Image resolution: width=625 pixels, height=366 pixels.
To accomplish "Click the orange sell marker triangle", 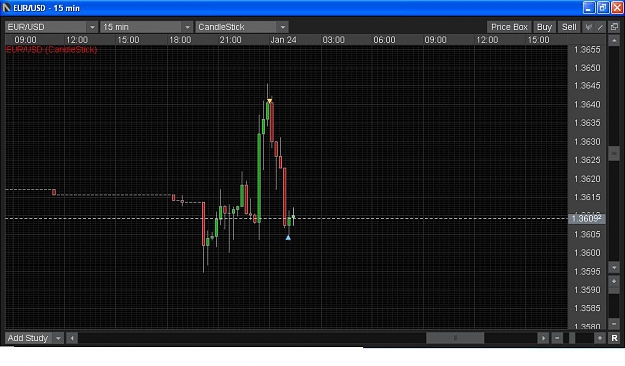I will (x=269, y=101).
